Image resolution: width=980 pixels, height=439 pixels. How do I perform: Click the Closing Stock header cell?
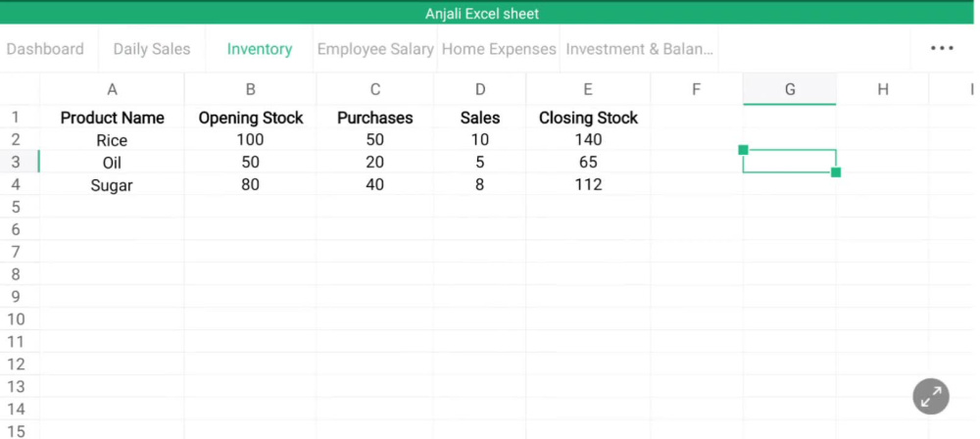588,118
